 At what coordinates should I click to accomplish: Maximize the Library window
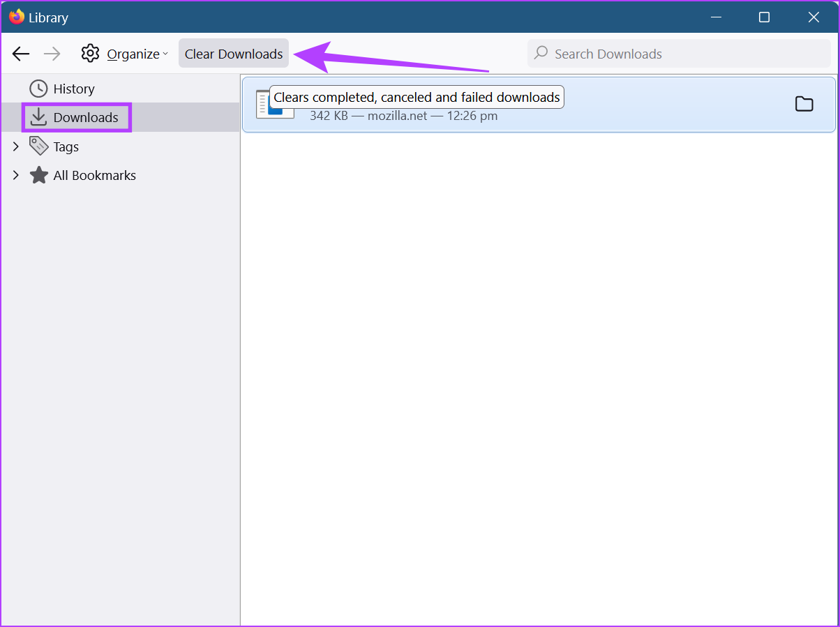(x=764, y=17)
